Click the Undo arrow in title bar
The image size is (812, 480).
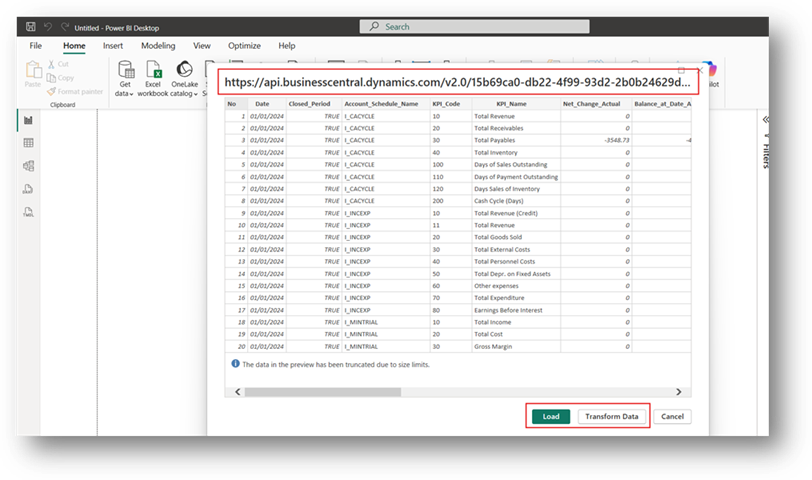click(50, 27)
